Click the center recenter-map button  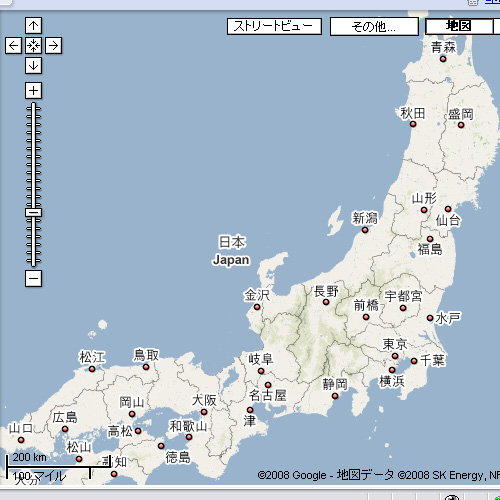(33, 46)
